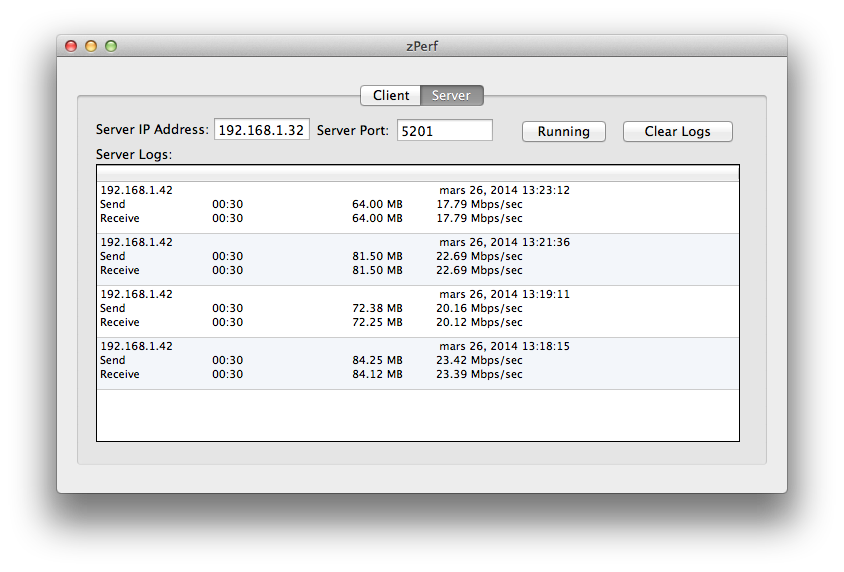
Task: Click the Running server button
Action: point(564,131)
